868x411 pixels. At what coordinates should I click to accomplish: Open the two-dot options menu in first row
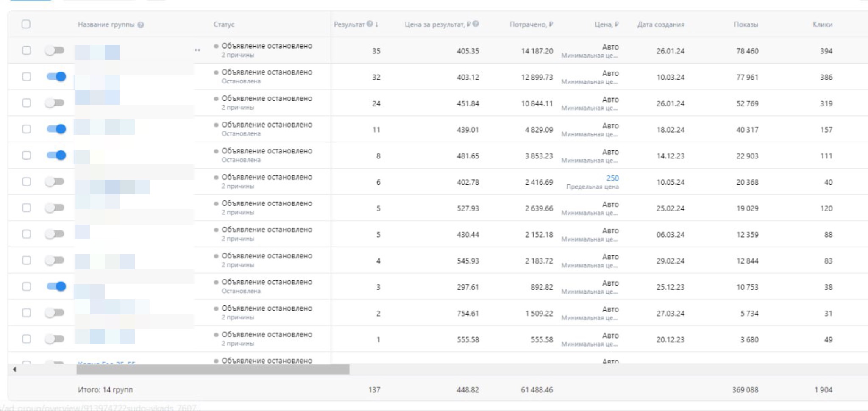197,50
